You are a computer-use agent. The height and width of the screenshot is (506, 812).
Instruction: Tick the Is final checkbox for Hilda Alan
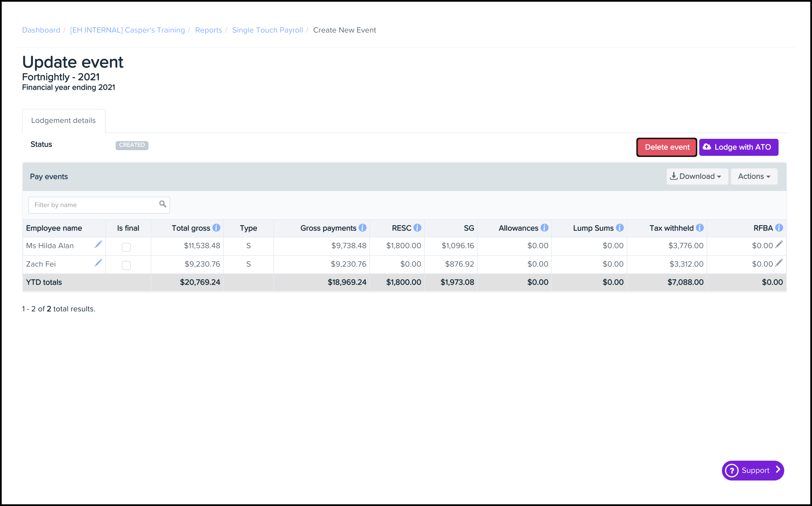[x=126, y=247]
